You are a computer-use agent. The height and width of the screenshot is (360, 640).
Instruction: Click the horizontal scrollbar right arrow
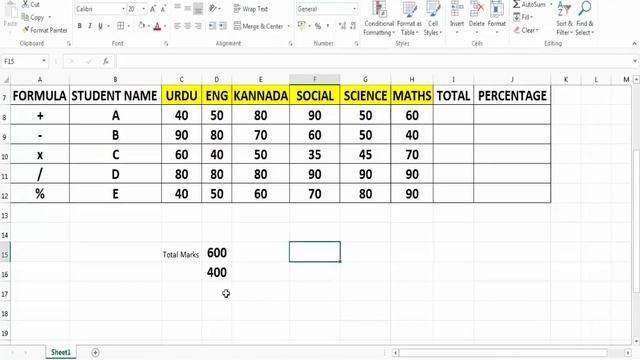628,353
